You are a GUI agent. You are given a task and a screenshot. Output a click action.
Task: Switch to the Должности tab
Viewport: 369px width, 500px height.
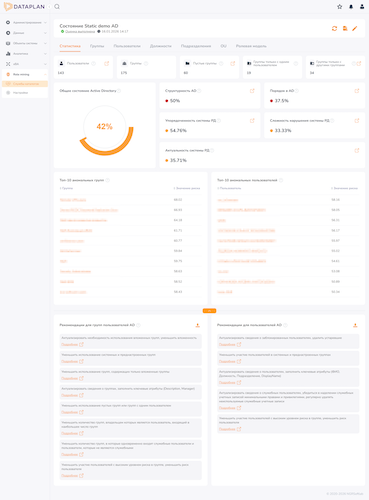click(161, 46)
